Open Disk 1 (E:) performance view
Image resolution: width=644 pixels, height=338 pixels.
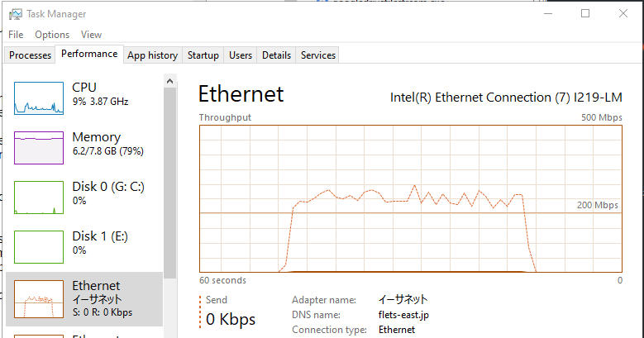[39, 247]
